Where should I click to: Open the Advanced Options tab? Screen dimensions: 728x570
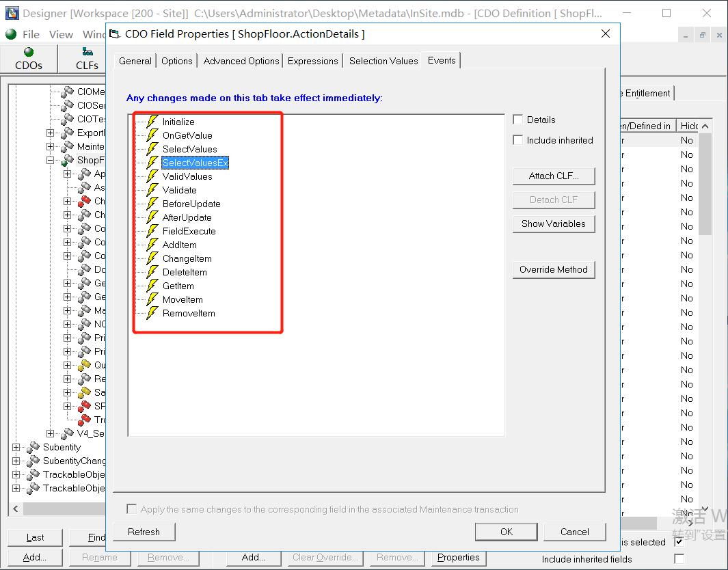[241, 61]
